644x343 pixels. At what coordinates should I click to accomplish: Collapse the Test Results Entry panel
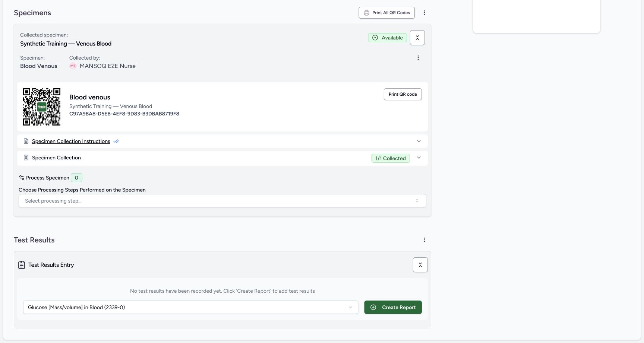[420, 265]
